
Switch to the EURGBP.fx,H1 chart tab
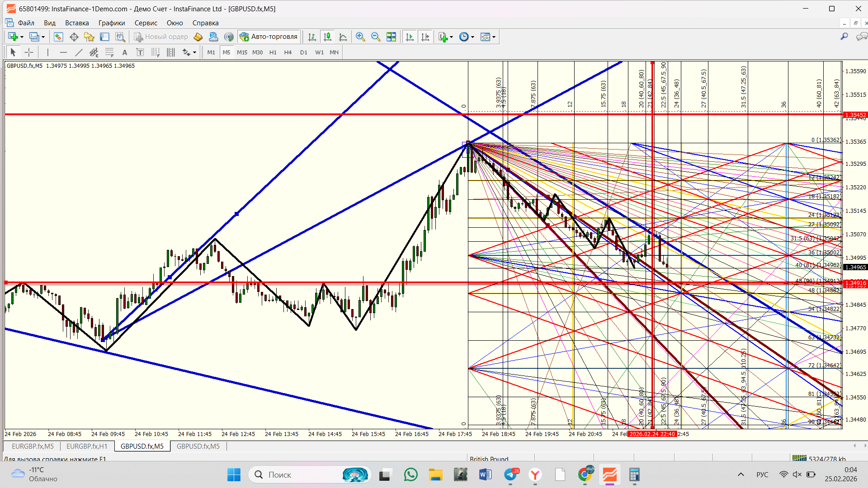coord(87,446)
